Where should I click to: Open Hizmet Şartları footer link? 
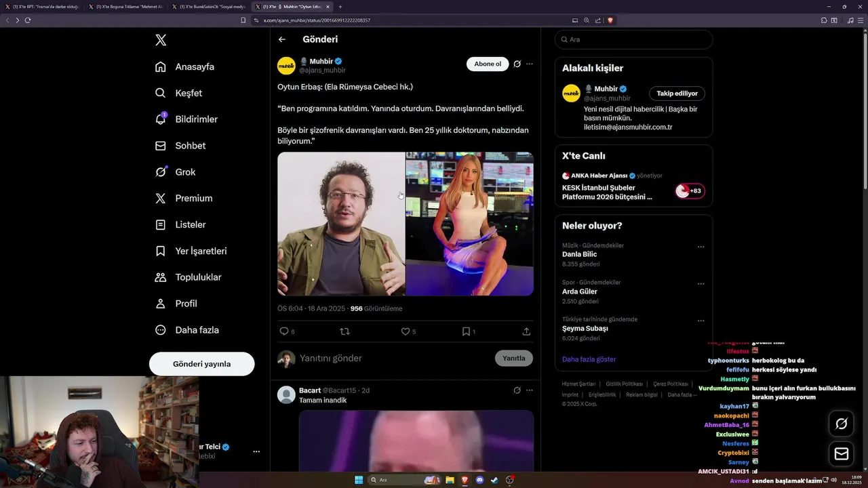coord(578,384)
